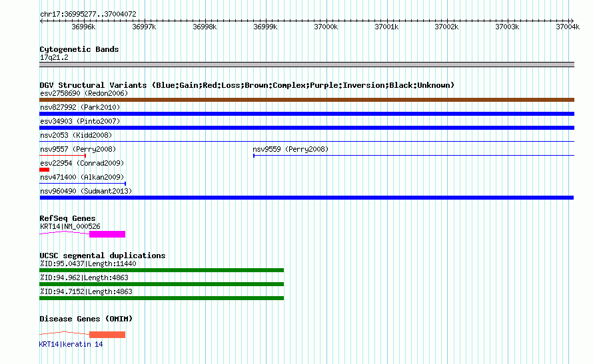This screenshot has width=593, height=364.
Task: Click the esv22954 (Conrad2009) small red block
Action: (44, 170)
